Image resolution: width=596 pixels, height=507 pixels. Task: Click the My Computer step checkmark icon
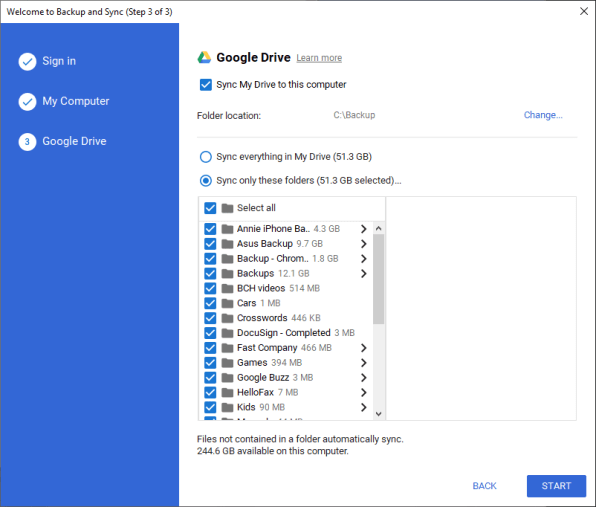click(27, 101)
